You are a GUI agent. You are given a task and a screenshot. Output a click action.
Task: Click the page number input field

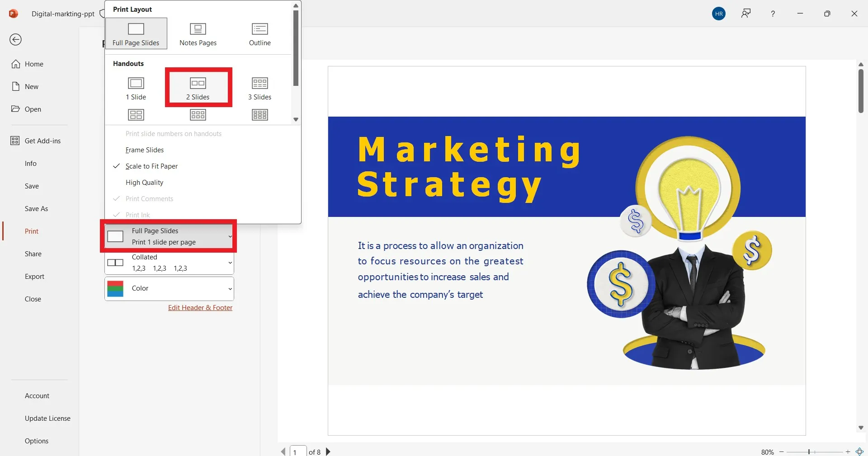point(298,452)
